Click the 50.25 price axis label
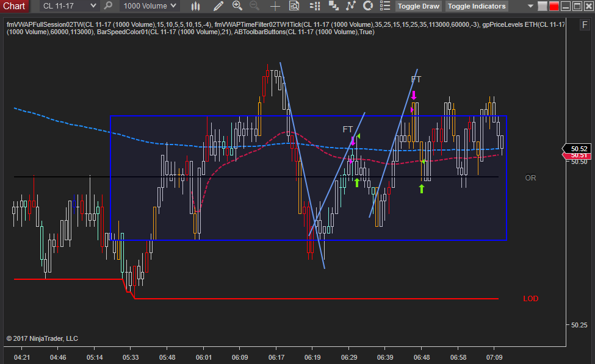The image size is (595, 364). (x=579, y=325)
